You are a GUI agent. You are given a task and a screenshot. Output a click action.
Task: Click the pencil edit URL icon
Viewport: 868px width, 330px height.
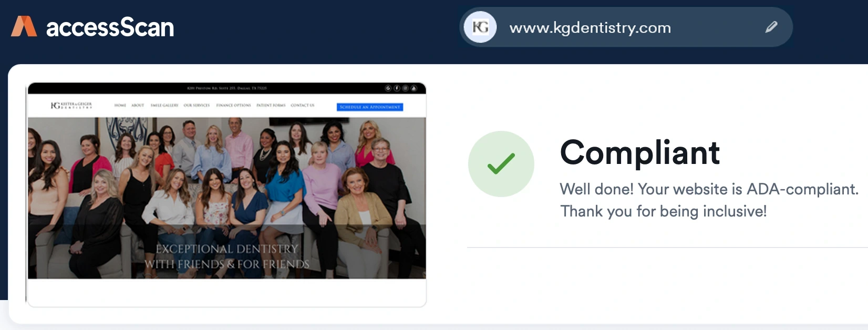click(x=771, y=27)
